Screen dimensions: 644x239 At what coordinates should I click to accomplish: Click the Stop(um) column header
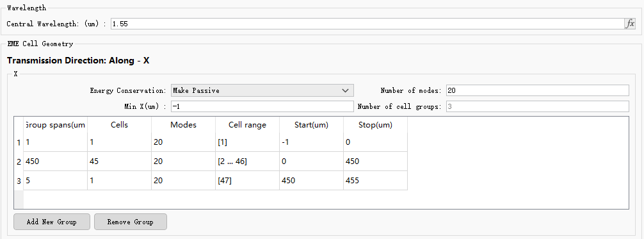click(x=375, y=125)
